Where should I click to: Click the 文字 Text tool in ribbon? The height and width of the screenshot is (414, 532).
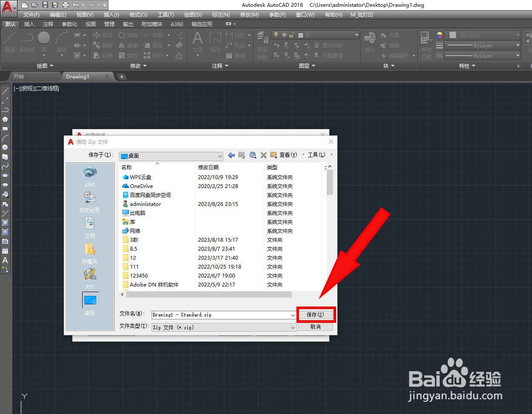pos(198,42)
